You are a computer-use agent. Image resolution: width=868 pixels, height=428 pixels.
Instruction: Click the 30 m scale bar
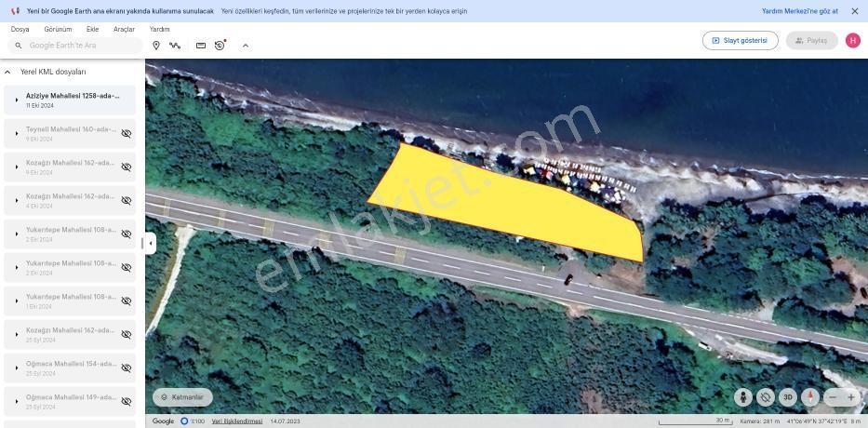[x=695, y=421]
